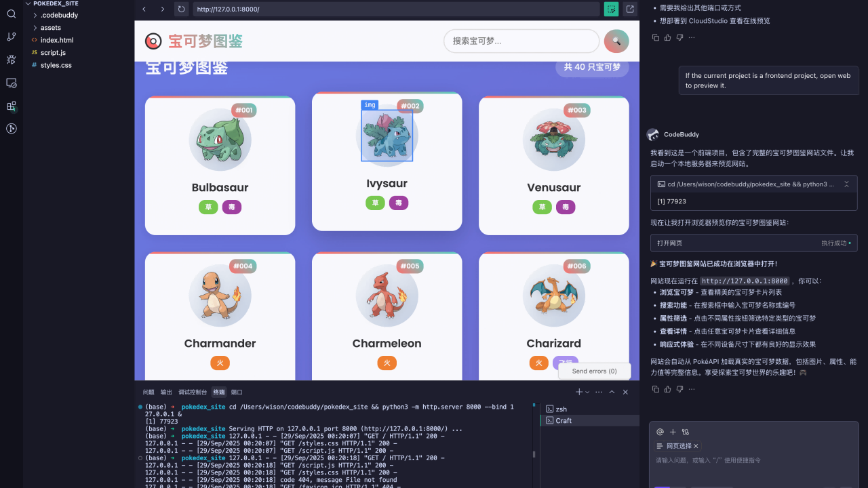Click the @ mention icon in chat input

click(x=660, y=432)
